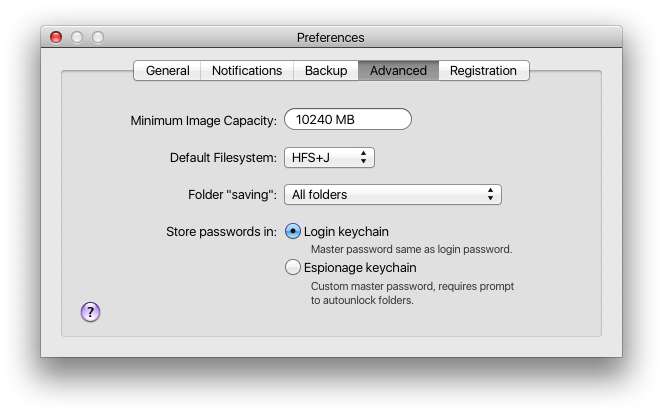663x413 pixels.
Task: Click "Master password same as login password" text
Action: (411, 249)
